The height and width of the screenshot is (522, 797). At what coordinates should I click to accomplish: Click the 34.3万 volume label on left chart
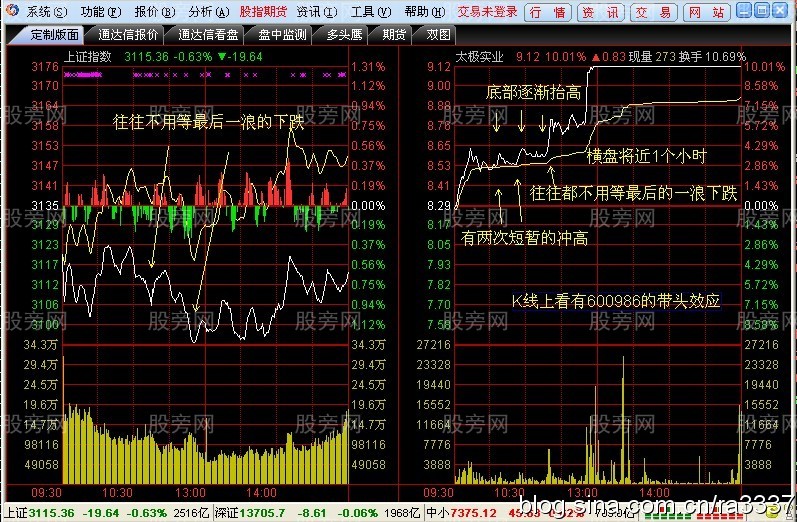coord(41,345)
